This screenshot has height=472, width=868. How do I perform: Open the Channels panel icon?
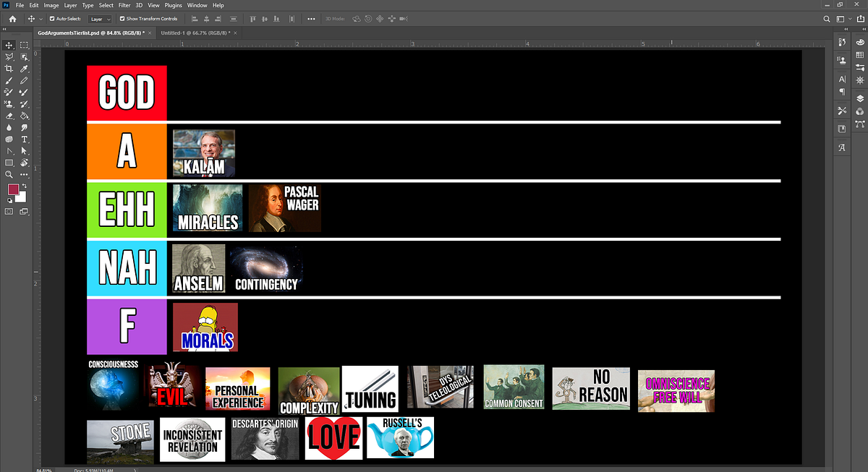tap(860, 112)
